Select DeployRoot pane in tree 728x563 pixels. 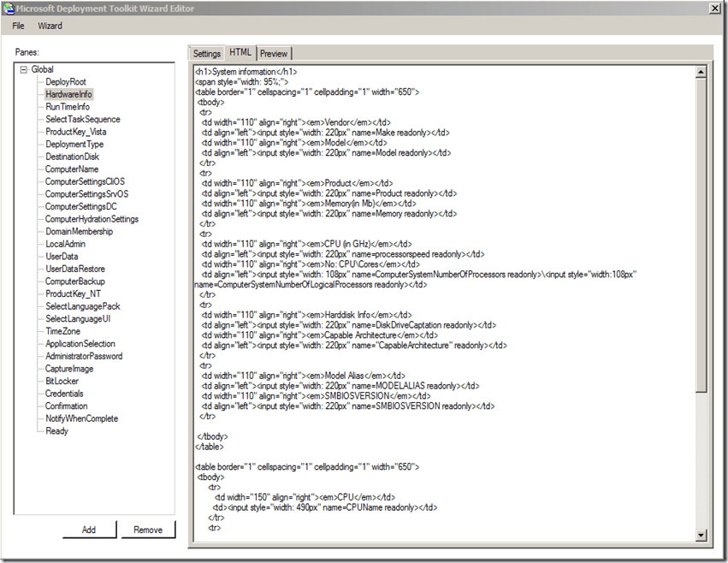pos(66,82)
